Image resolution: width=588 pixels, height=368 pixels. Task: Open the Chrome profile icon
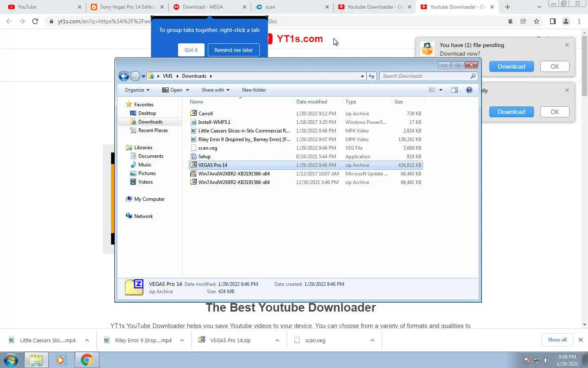566,21
